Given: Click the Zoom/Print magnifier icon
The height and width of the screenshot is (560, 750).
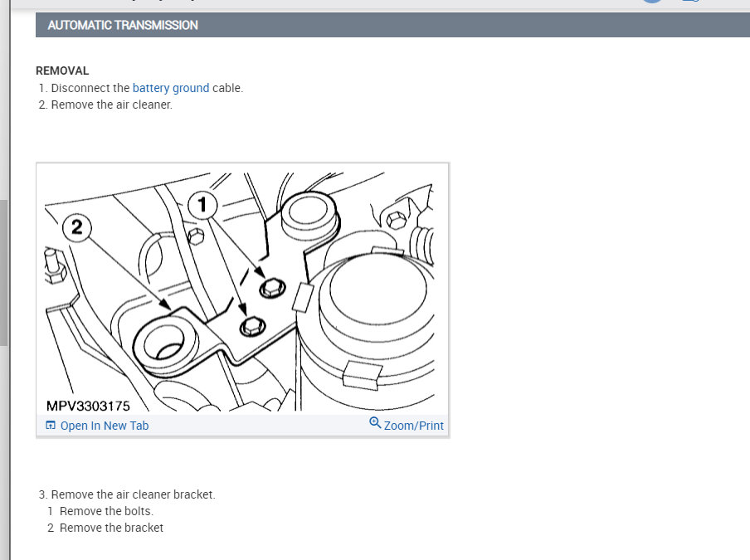Looking at the screenshot, I should [375, 423].
